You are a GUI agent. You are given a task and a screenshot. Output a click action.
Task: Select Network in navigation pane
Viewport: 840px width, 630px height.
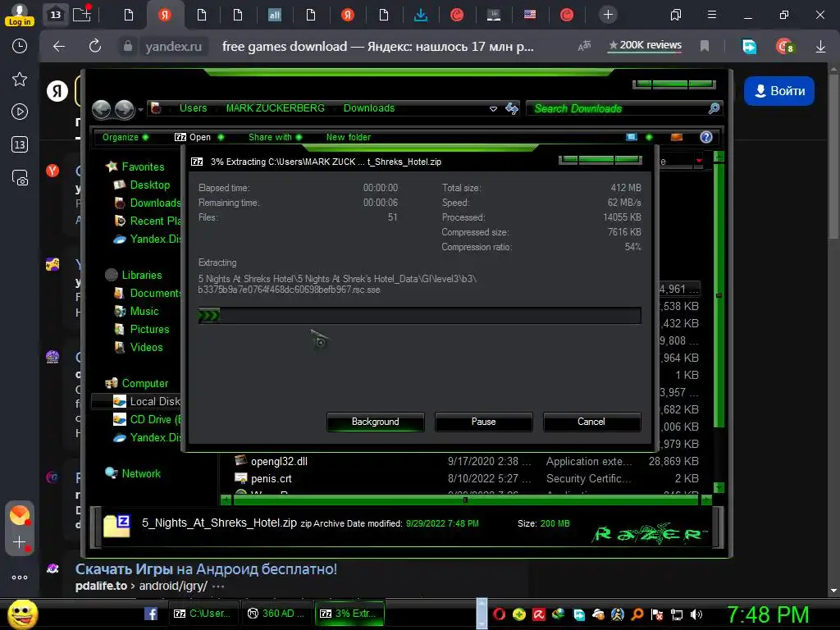click(x=133, y=473)
